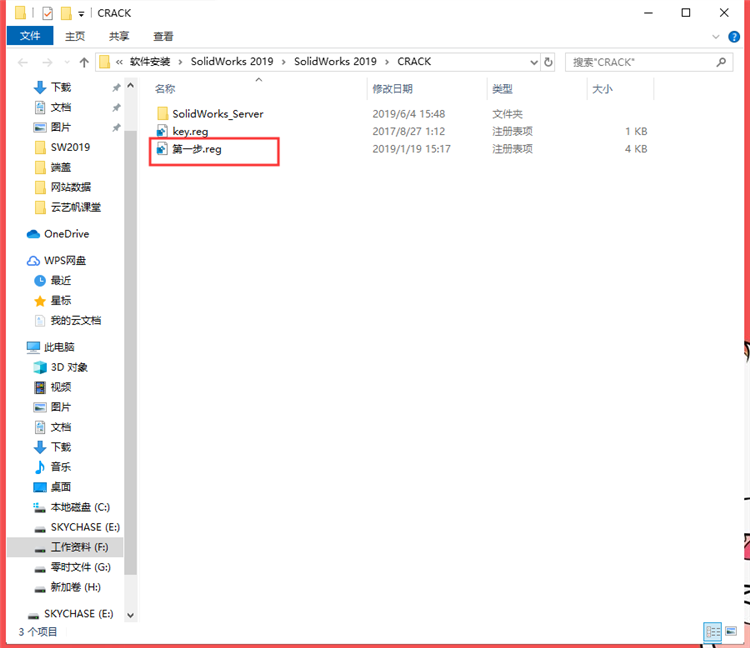This screenshot has width=750, height=648.
Task: Open 本地磁盘 (C:) drive
Action: tap(80, 507)
